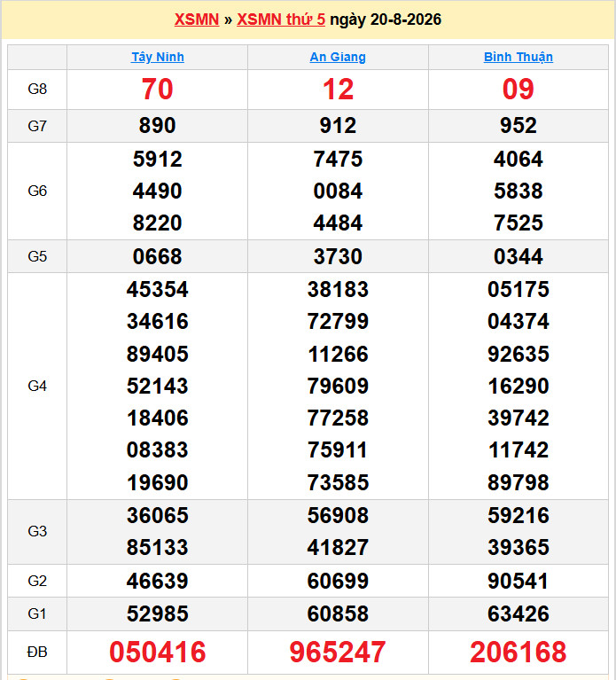The image size is (616, 680).
Task: Open the Tây Ninh province link
Action: 158,57
